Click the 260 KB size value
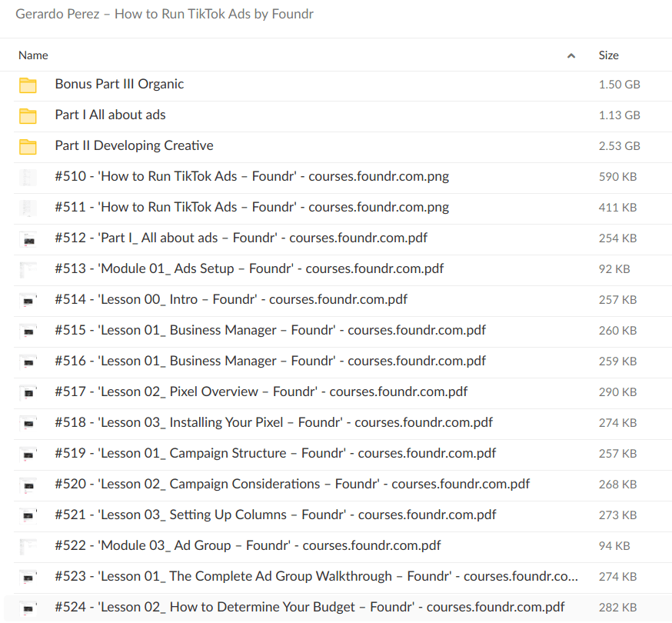Viewport: 672px width, 623px height. (x=617, y=331)
